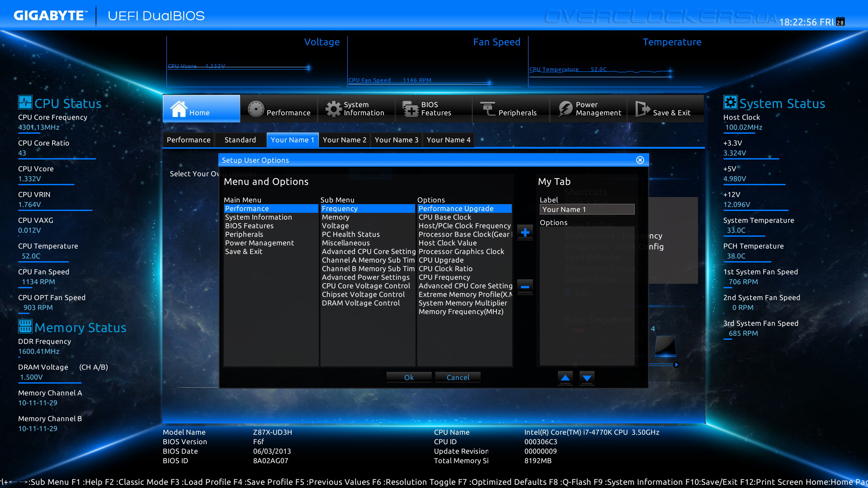Move option down with down arrow
The height and width of the screenshot is (488, 868).
(x=587, y=378)
